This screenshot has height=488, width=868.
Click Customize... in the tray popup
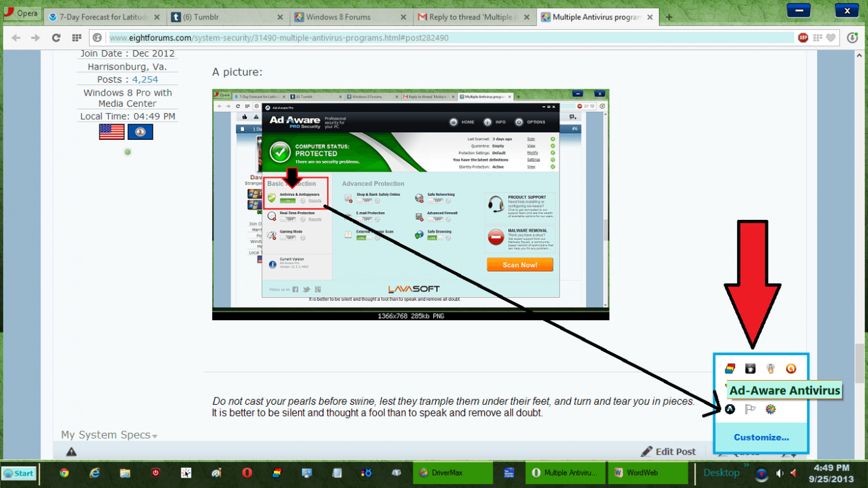tap(761, 437)
